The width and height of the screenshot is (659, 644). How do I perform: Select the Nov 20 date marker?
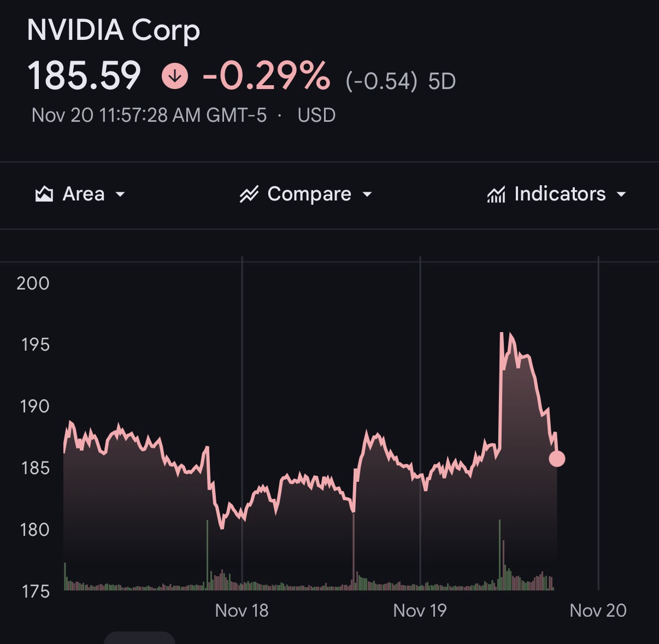(598, 610)
